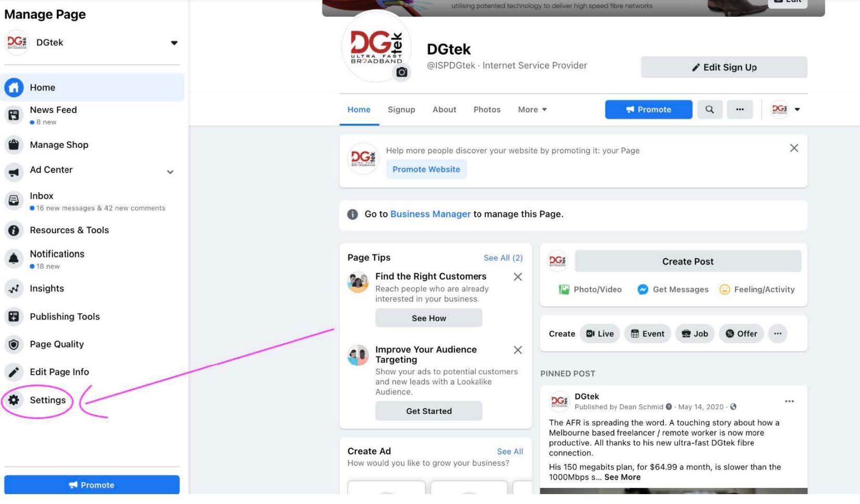Click DGtek author name on pinned post

[x=587, y=396]
